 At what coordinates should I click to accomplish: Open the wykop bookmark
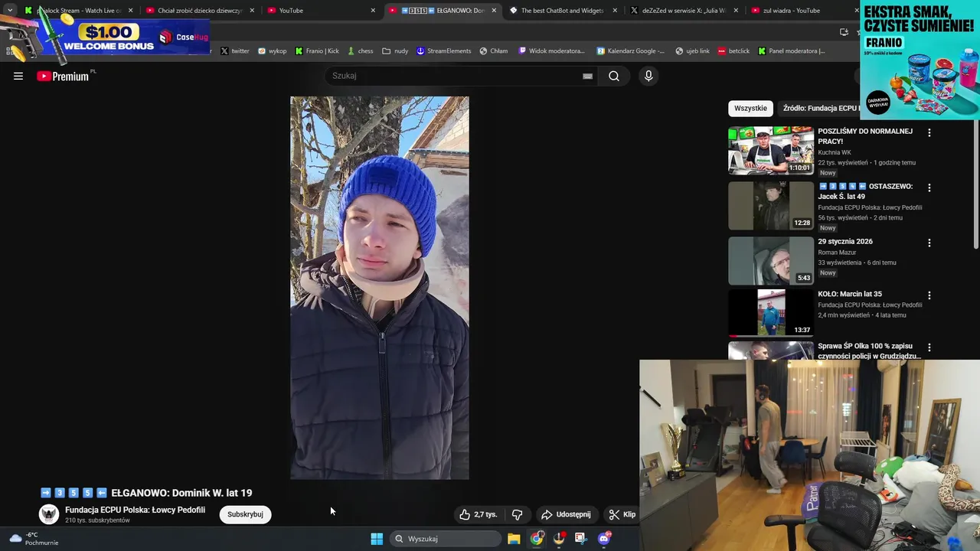click(x=273, y=51)
